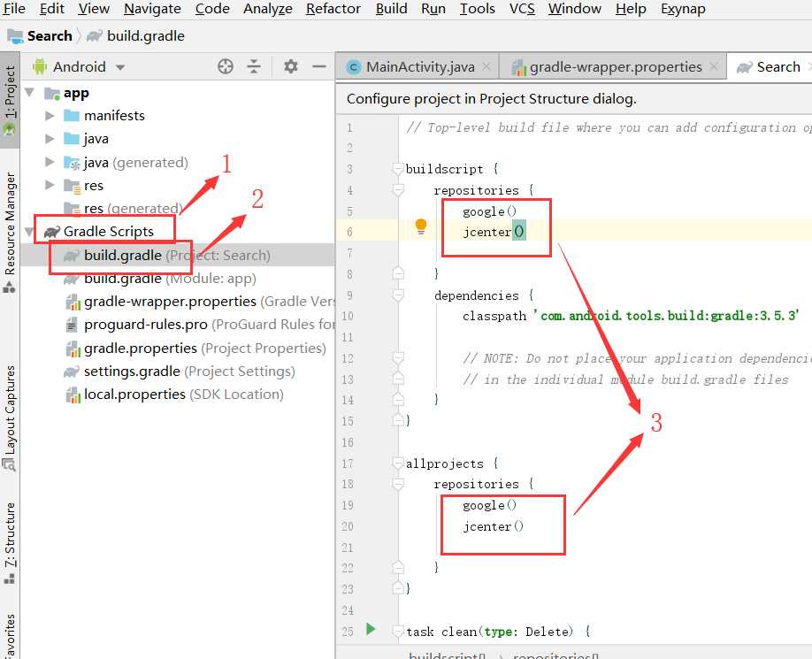The image size is (812, 659).
Task: Expand the java (generated) folder
Action: point(50,162)
